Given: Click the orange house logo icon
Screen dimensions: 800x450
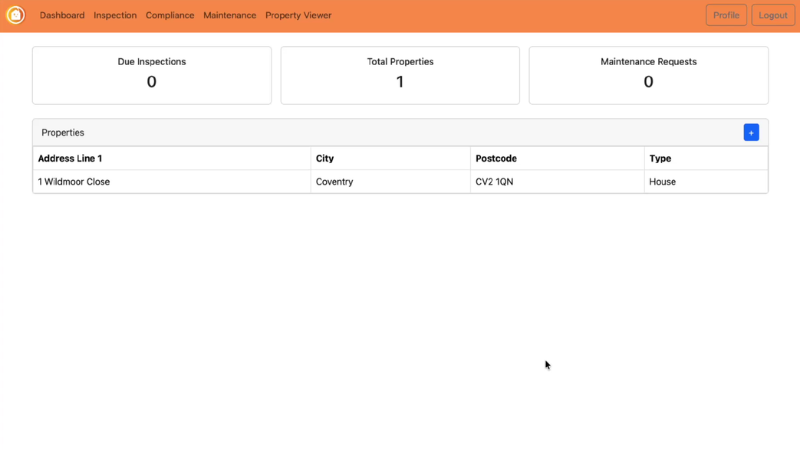Looking at the screenshot, I should 15,15.
